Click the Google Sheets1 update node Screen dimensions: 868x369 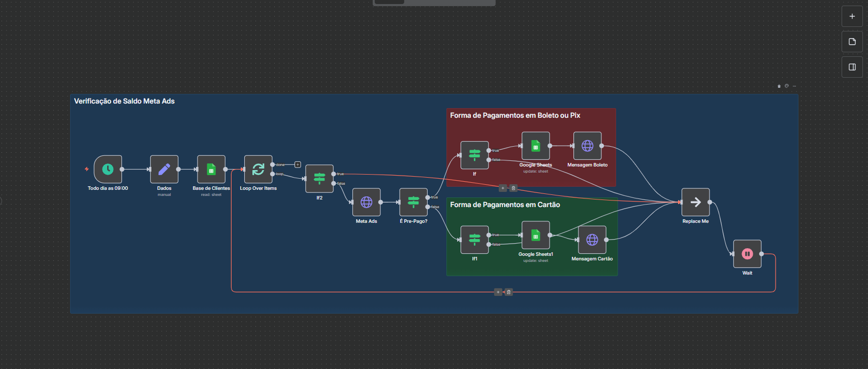535,235
